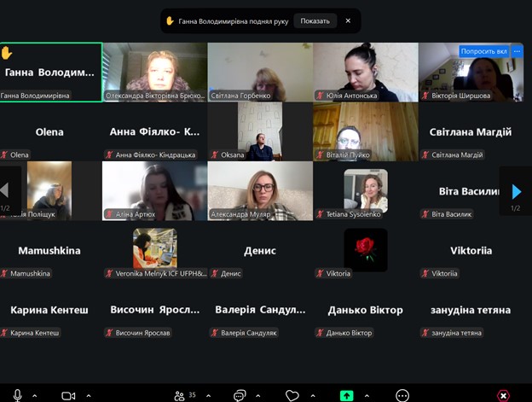Open the More options ellipsis menu
The image size is (532, 402).
tap(402, 395)
